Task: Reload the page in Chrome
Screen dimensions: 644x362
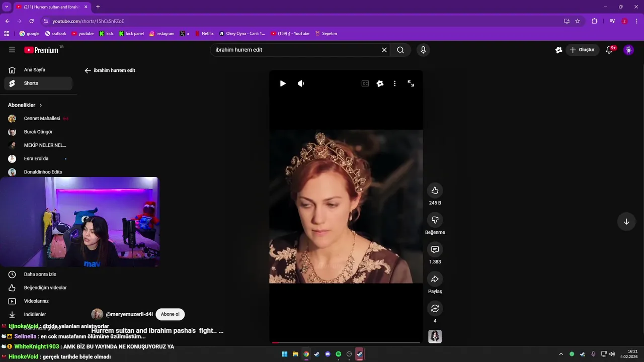Action: coord(31,21)
